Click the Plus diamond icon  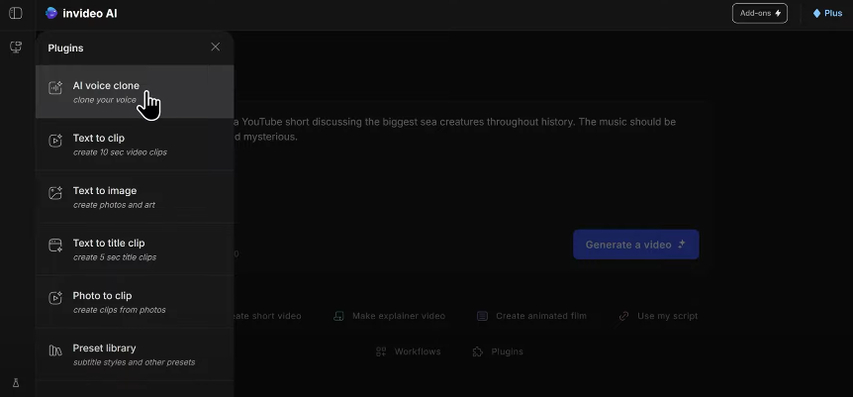point(817,13)
